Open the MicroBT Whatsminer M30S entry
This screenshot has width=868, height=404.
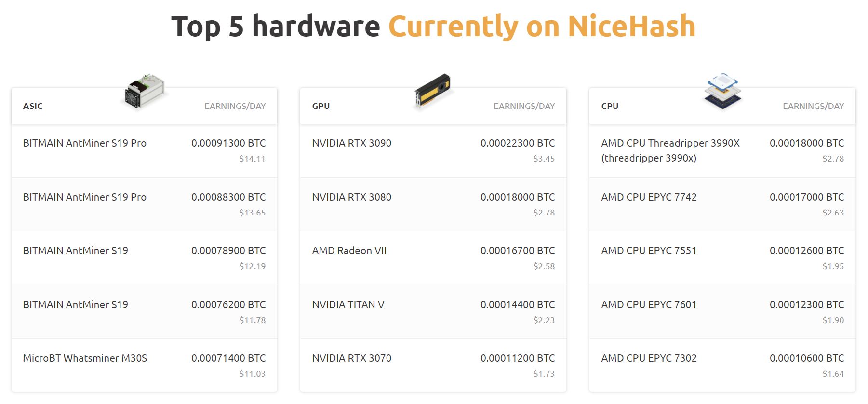[85, 358]
